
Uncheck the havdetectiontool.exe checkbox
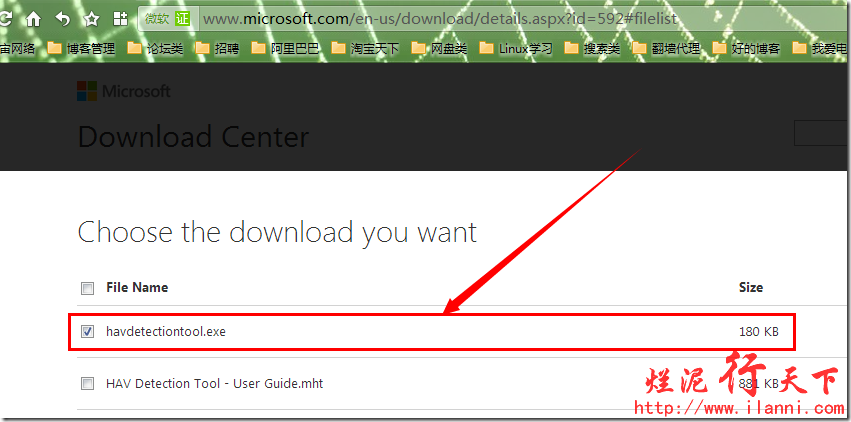tap(87, 331)
